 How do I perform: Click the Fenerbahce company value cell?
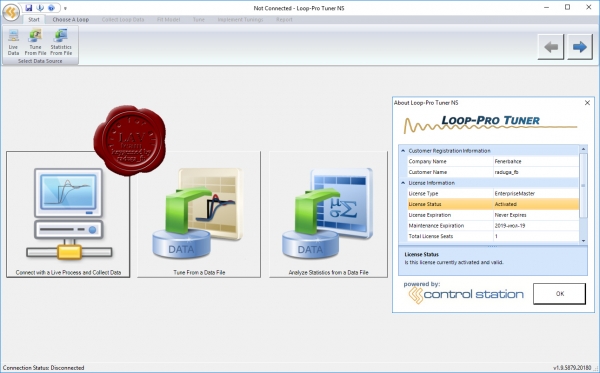[x=536, y=161]
